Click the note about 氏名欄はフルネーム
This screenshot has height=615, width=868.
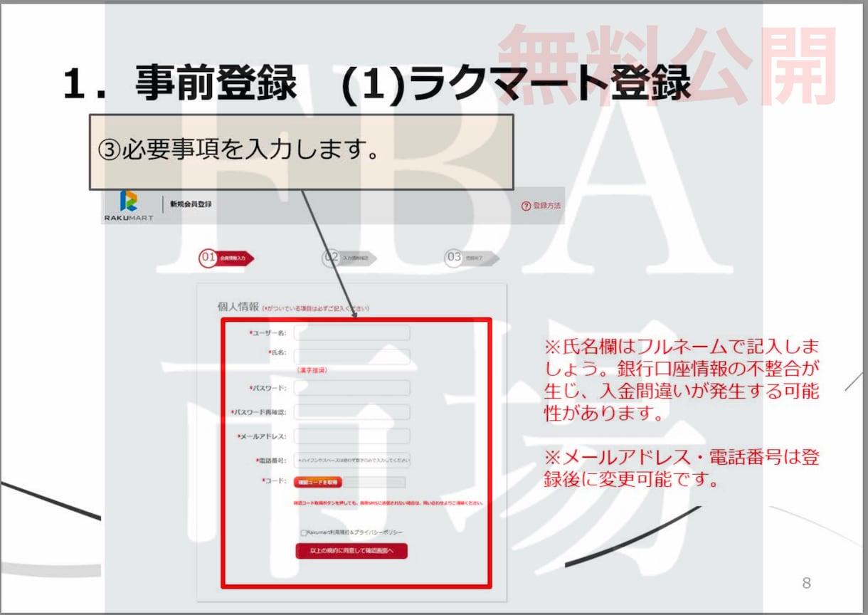682,380
